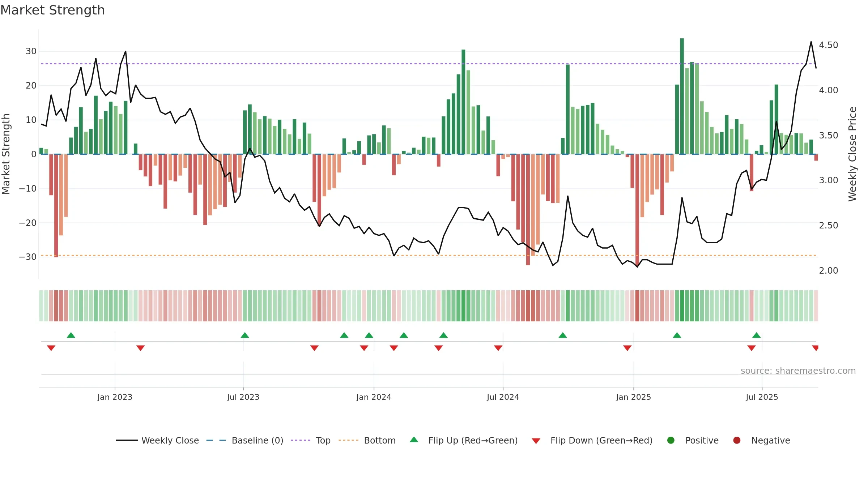Toggle the 'Positive' legend label

click(x=702, y=440)
